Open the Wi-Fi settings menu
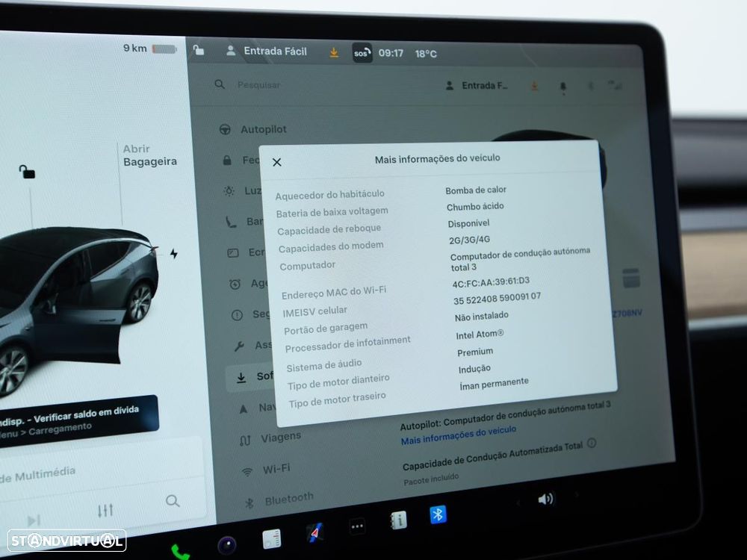This screenshot has height=560, width=747. (x=266, y=470)
